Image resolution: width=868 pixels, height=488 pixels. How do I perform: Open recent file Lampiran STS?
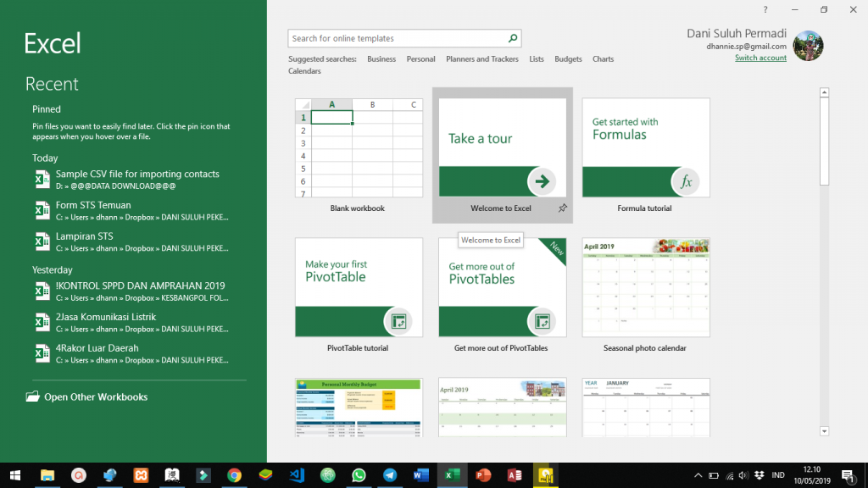85,236
